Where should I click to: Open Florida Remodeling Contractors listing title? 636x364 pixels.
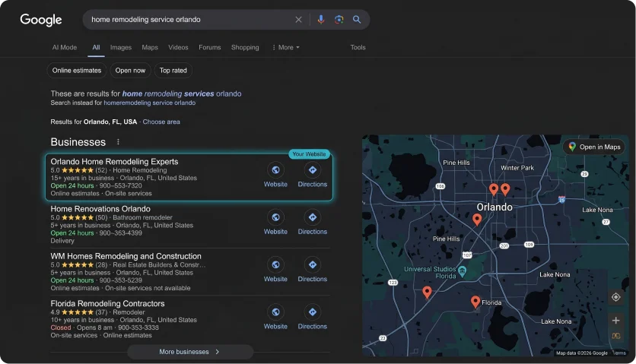(x=107, y=304)
